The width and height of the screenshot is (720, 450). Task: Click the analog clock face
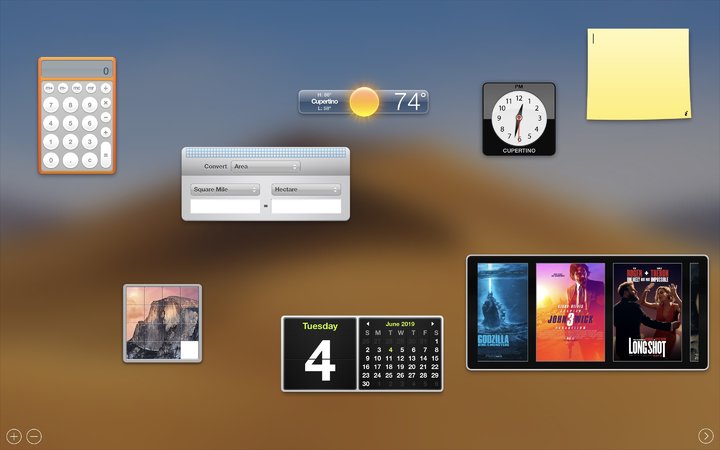pyautogui.click(x=519, y=118)
